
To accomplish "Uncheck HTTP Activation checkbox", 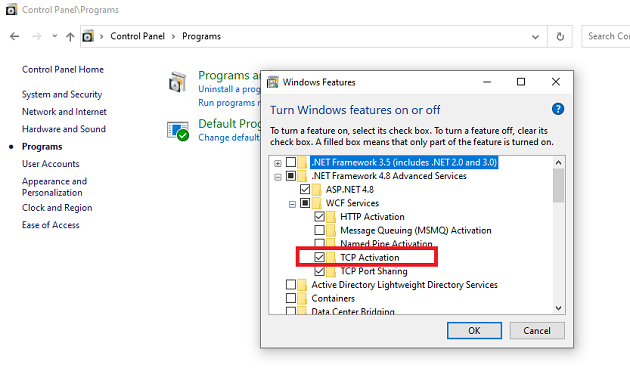I will tap(319, 217).
